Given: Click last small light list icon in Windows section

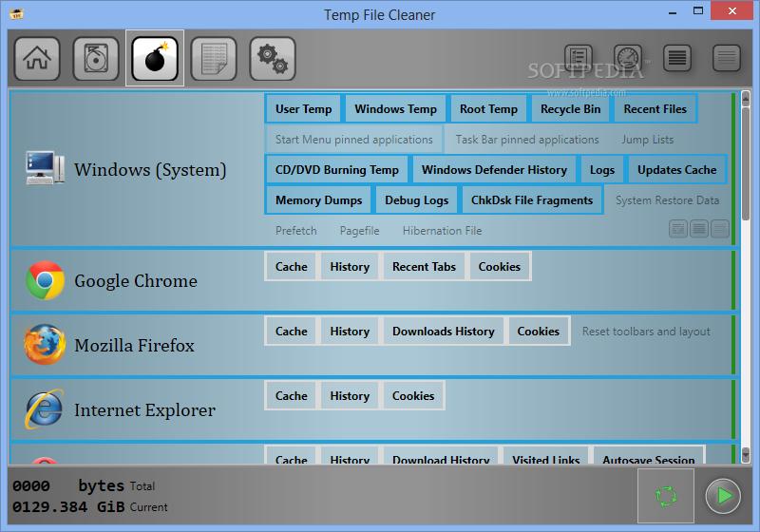Looking at the screenshot, I should [720, 229].
